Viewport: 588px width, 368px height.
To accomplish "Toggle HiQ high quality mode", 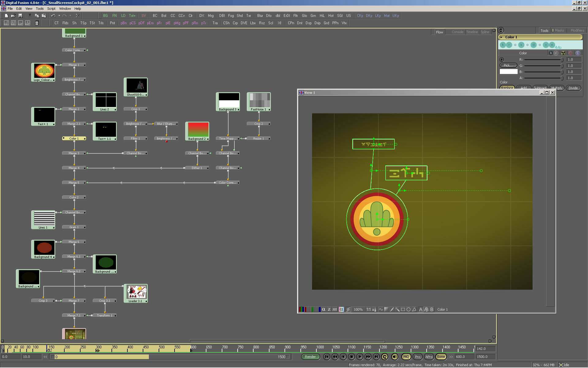I will click(406, 357).
